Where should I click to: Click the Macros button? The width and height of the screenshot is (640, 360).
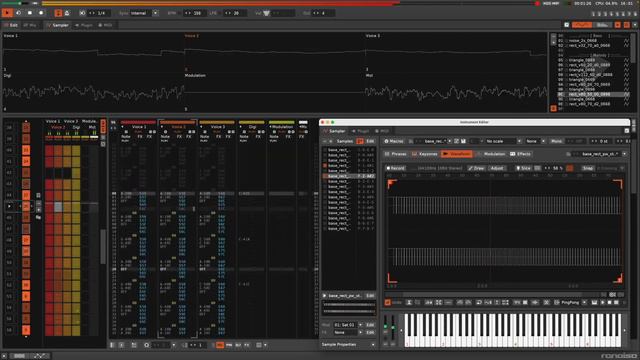(x=394, y=141)
